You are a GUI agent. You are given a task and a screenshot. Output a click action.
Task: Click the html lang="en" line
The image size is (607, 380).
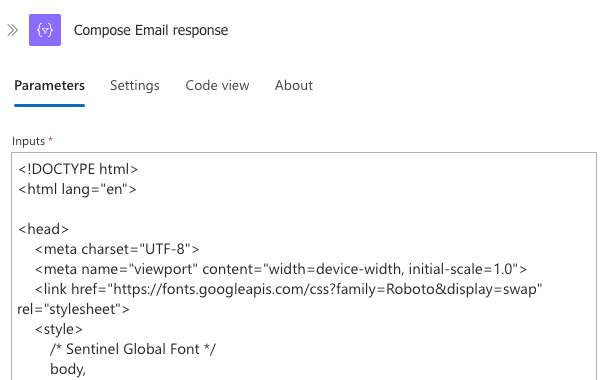pos(77,190)
